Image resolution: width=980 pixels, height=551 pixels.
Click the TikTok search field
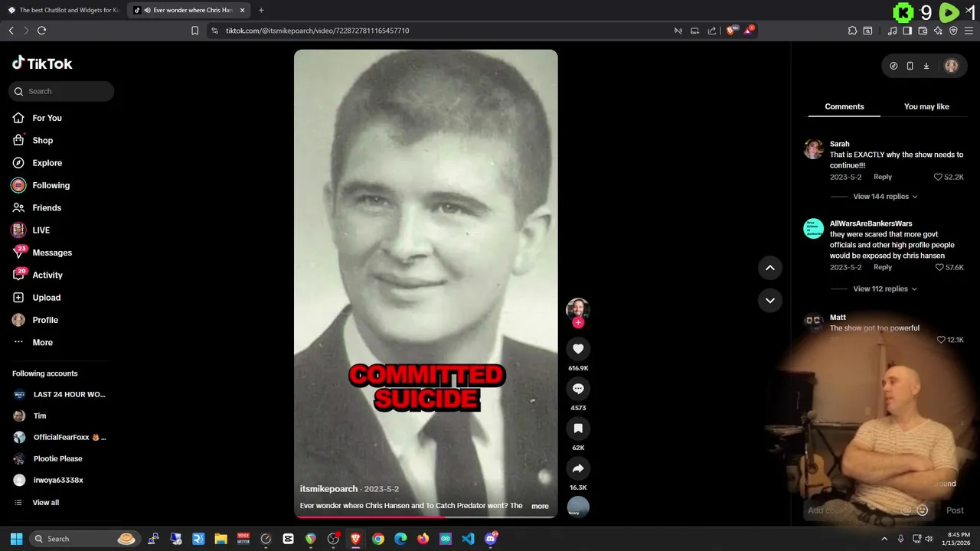[61, 91]
